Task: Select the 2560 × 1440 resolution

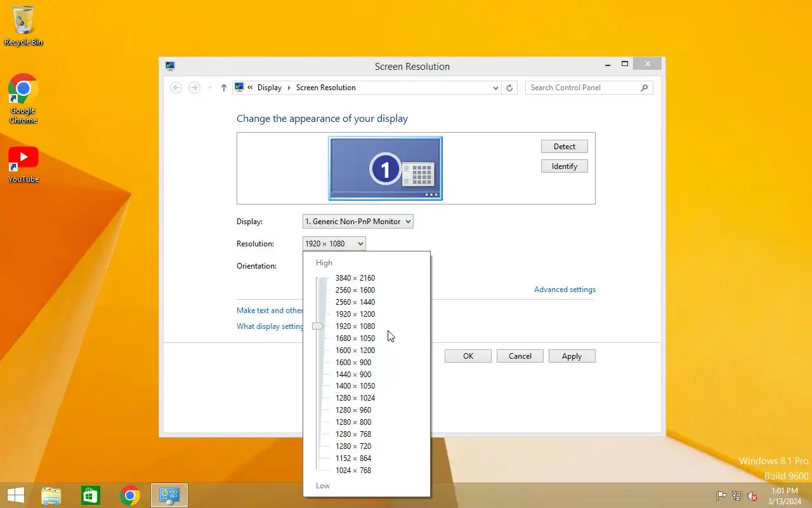Action: [355, 302]
